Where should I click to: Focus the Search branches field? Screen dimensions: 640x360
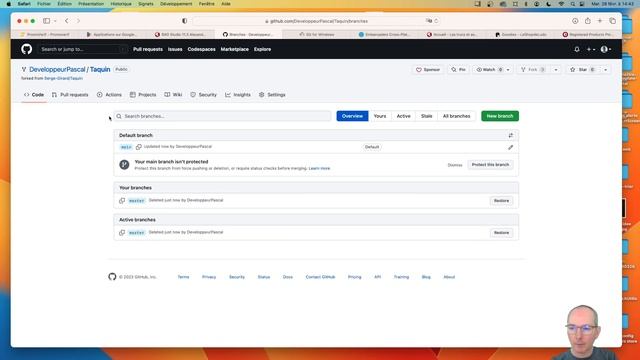click(222, 116)
